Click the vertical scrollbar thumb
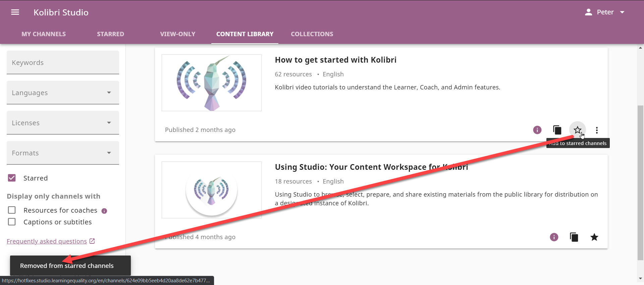644x285 pixels. pyautogui.click(x=640, y=183)
